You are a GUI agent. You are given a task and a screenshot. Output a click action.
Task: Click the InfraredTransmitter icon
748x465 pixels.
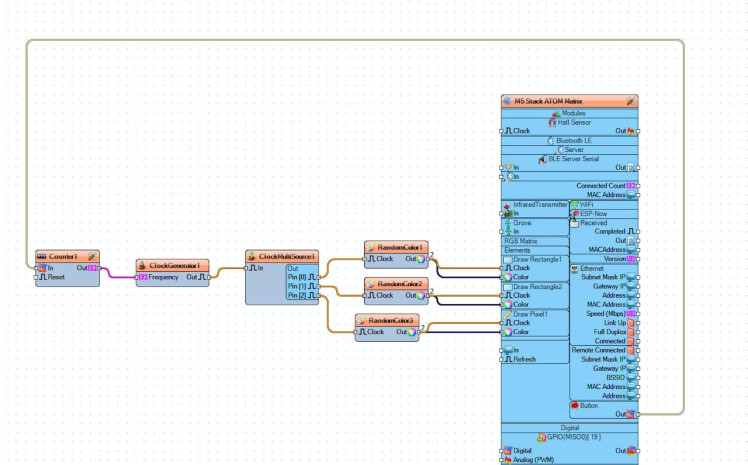tap(507, 204)
